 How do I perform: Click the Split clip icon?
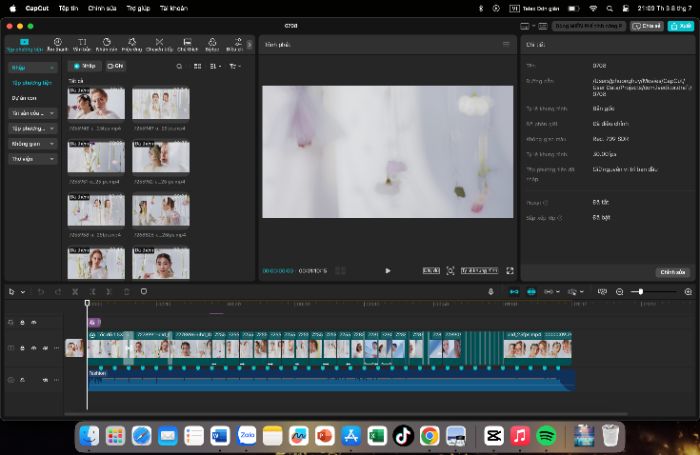coord(75,292)
